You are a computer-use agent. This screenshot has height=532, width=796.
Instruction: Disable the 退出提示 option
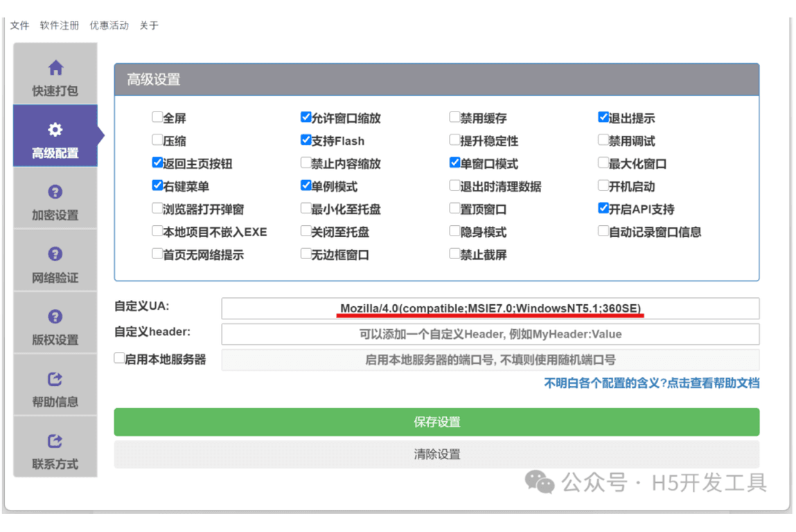click(x=603, y=117)
